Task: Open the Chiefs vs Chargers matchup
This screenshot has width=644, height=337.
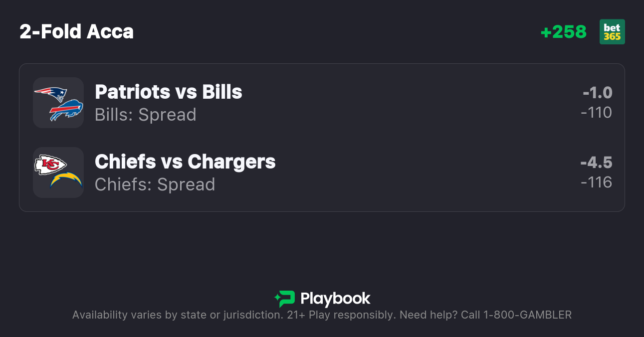Action: click(185, 162)
